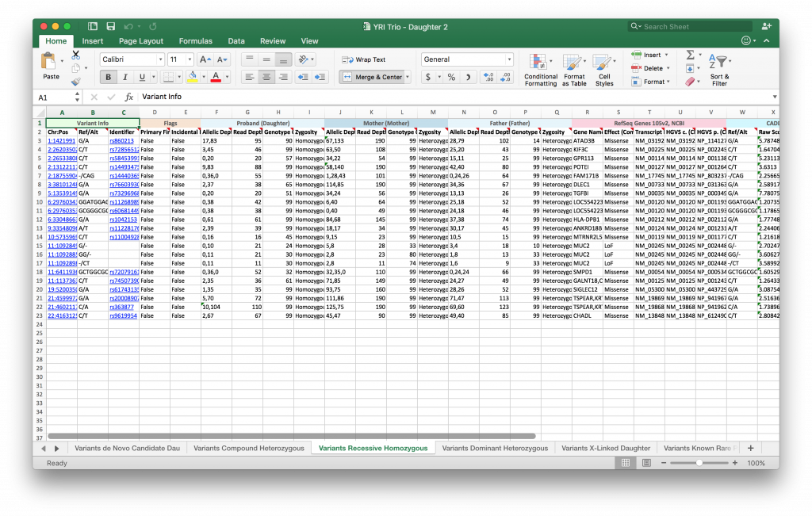Open the Data ribbon tab
This screenshot has height=516, width=812.
coord(236,41)
